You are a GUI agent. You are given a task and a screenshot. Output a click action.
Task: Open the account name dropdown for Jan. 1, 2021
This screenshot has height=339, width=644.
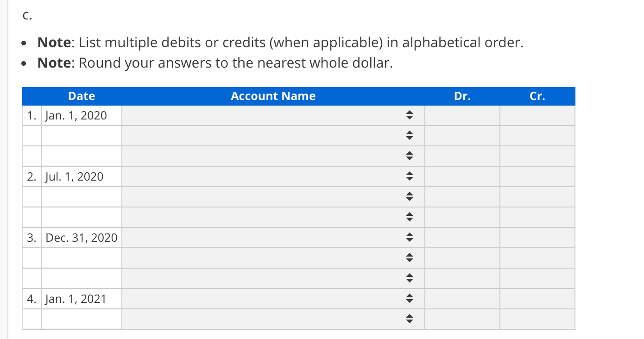coord(410,298)
